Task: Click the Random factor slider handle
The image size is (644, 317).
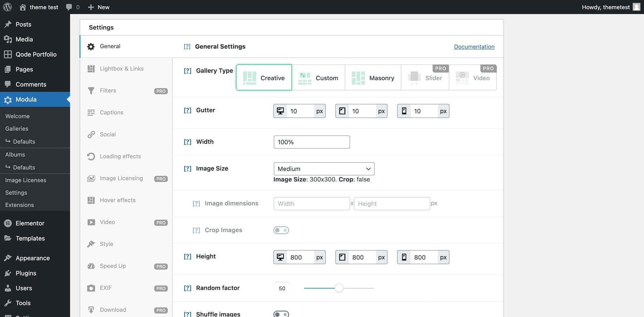Action: pos(339,288)
